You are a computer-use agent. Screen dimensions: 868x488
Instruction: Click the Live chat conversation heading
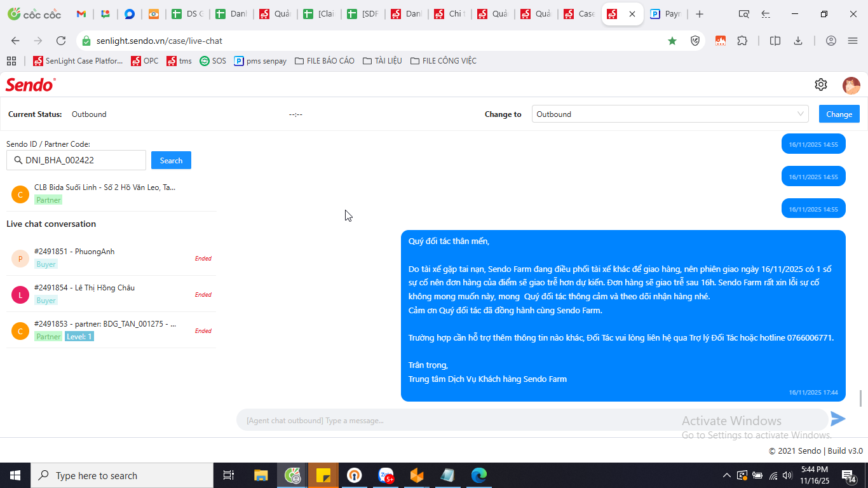tap(51, 224)
